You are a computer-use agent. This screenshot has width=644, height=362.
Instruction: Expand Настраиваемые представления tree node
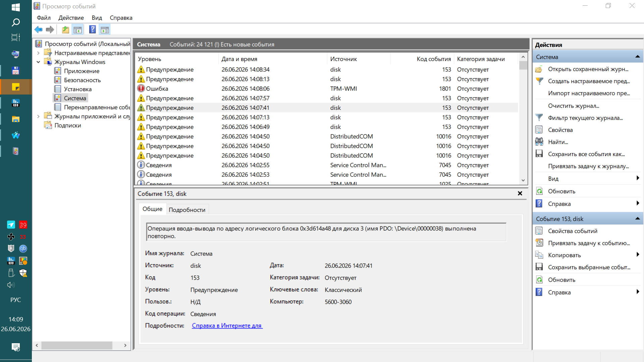38,53
